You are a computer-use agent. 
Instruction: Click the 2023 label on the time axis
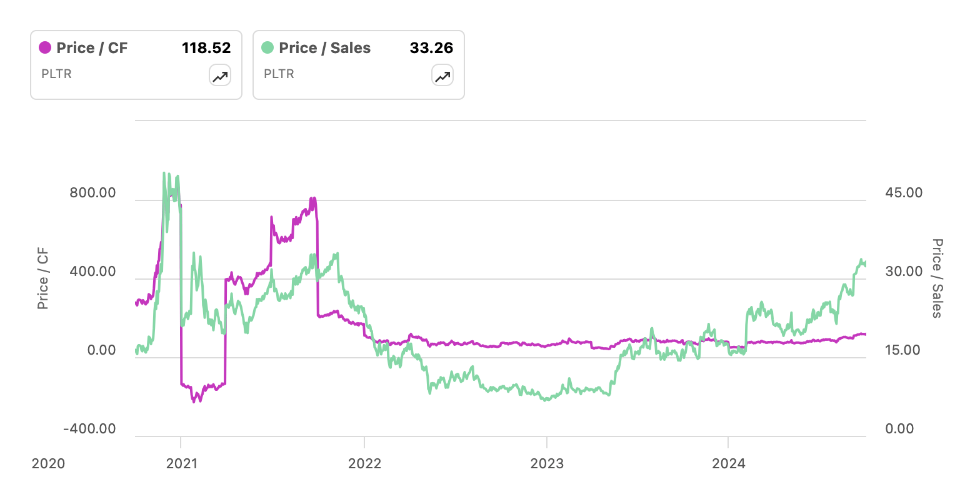pyautogui.click(x=547, y=463)
